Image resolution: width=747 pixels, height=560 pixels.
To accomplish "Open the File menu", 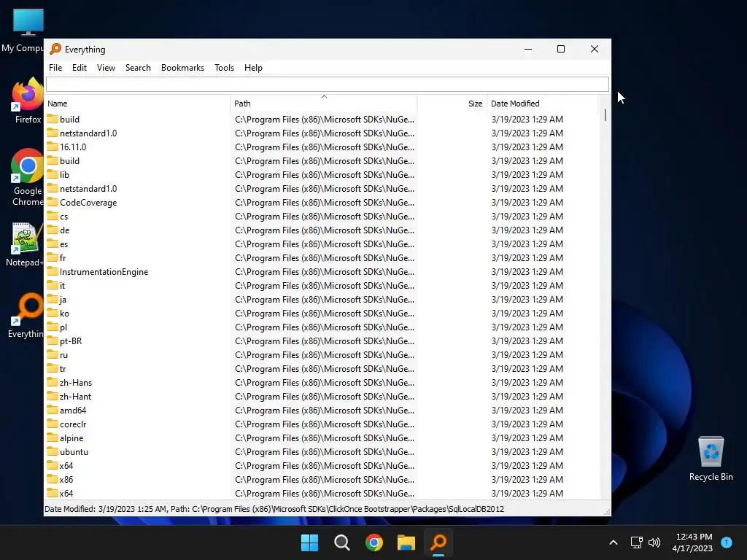I will (55, 68).
